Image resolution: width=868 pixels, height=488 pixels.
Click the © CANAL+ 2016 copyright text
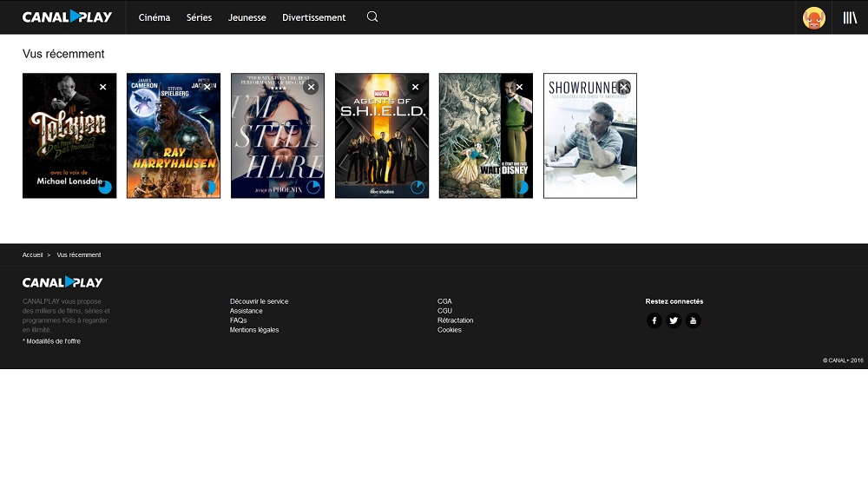coord(843,360)
